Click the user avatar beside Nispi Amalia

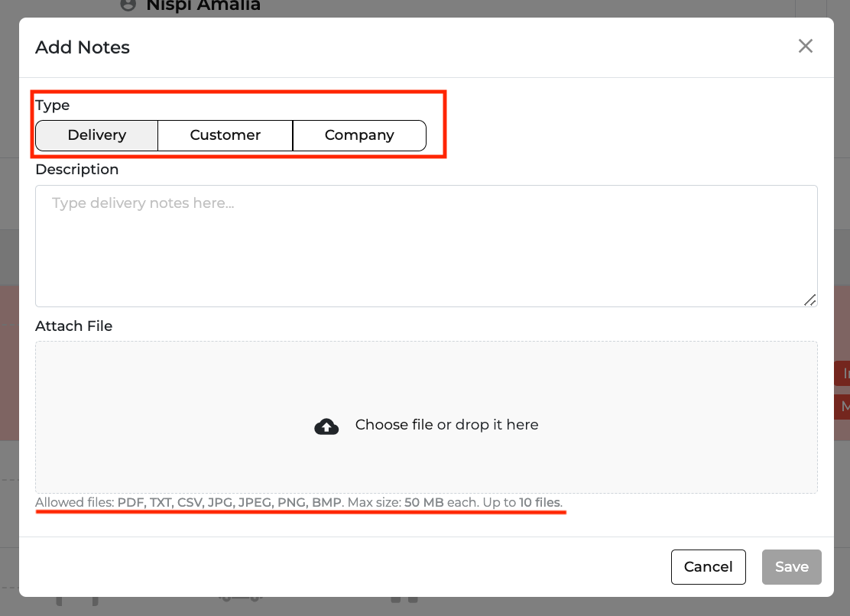128,5
